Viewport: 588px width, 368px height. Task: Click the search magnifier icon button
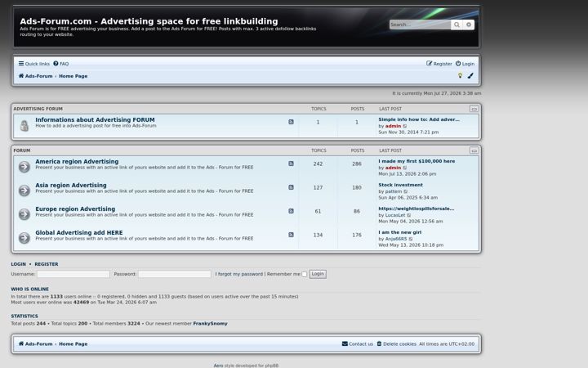coord(457,25)
